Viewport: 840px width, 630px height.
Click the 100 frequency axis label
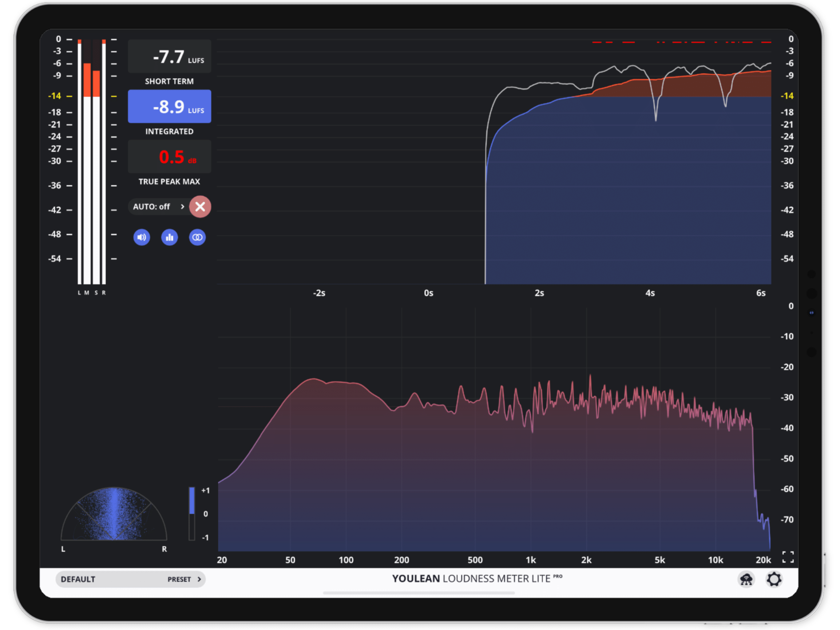pyautogui.click(x=346, y=560)
